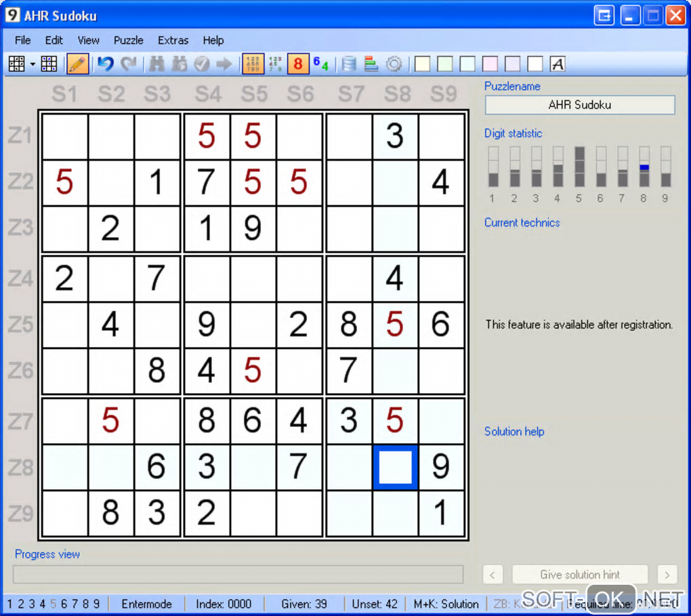The height and width of the screenshot is (616, 691).
Task: Open the File menu
Action: [22, 40]
